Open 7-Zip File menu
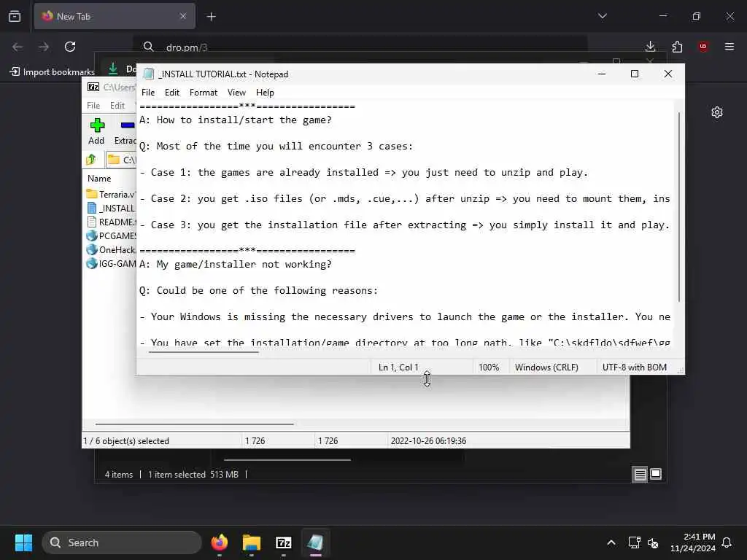Screen dimensions: 747x560 tap(93, 106)
